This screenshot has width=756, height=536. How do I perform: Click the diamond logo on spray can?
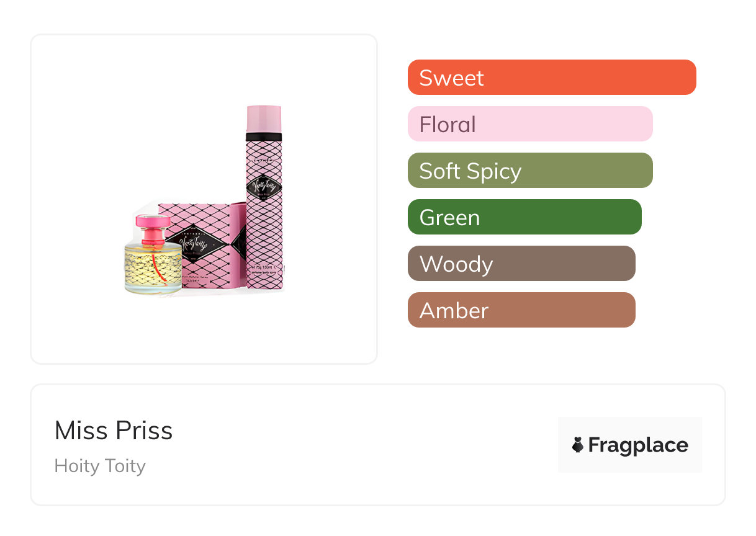(x=264, y=187)
